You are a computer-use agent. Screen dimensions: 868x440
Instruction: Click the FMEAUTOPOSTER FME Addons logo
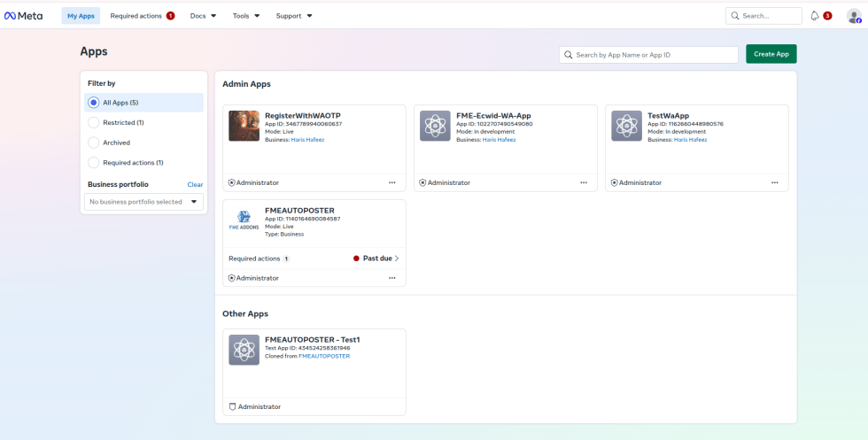[244, 220]
